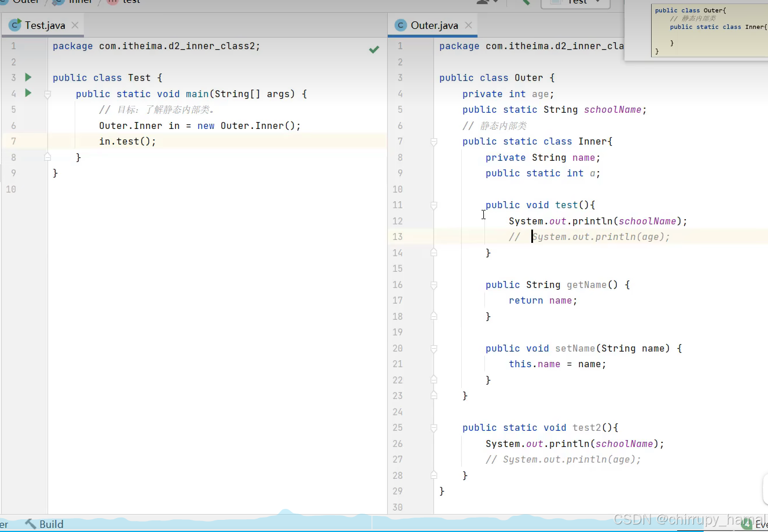Collapse the getName() method at Outer.java line 16
768x532 pixels.
(433, 285)
